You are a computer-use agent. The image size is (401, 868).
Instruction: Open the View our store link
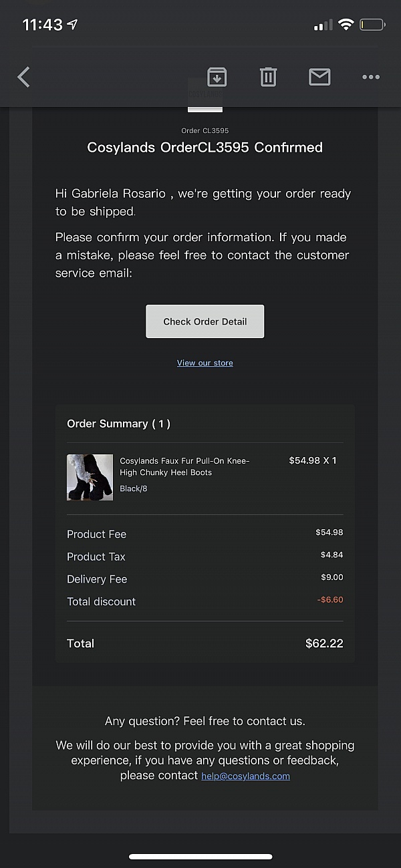click(205, 363)
